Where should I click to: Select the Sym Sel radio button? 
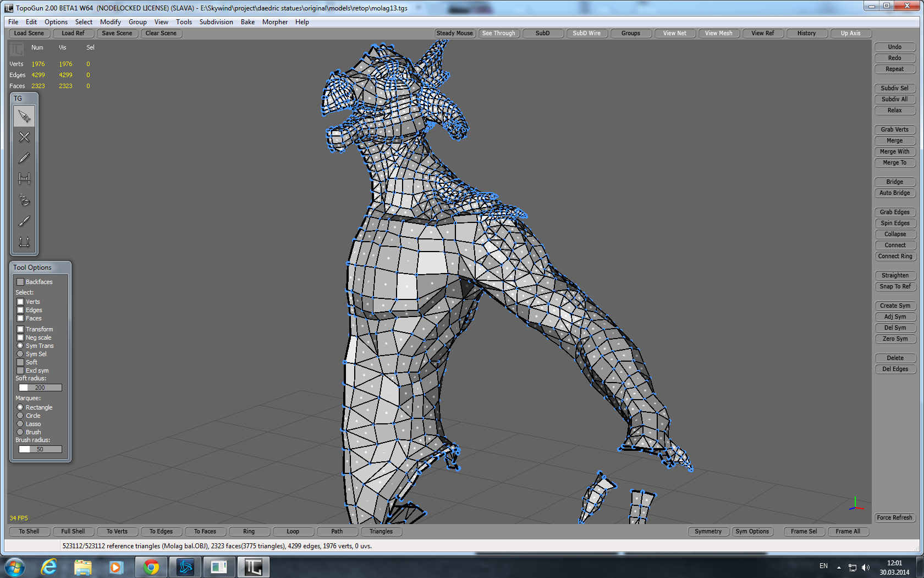tap(20, 354)
